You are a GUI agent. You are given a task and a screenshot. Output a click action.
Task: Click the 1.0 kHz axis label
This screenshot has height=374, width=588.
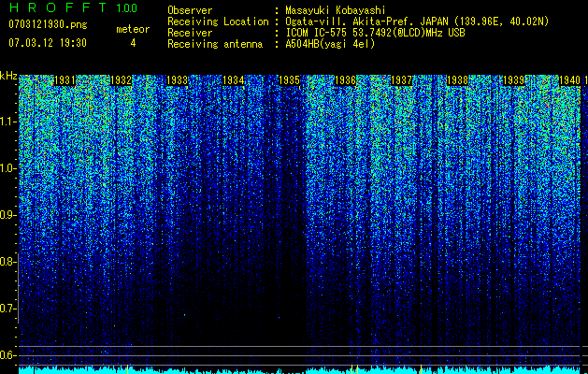click(x=7, y=168)
